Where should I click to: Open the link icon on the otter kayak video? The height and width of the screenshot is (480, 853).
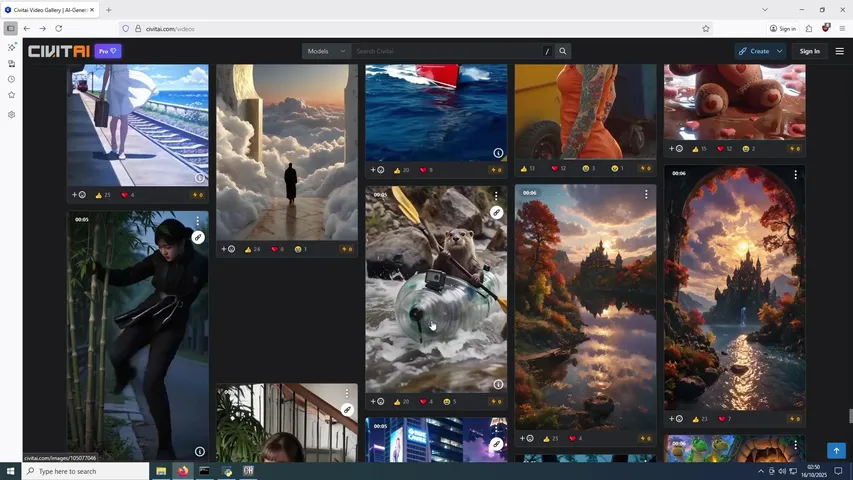(x=496, y=213)
